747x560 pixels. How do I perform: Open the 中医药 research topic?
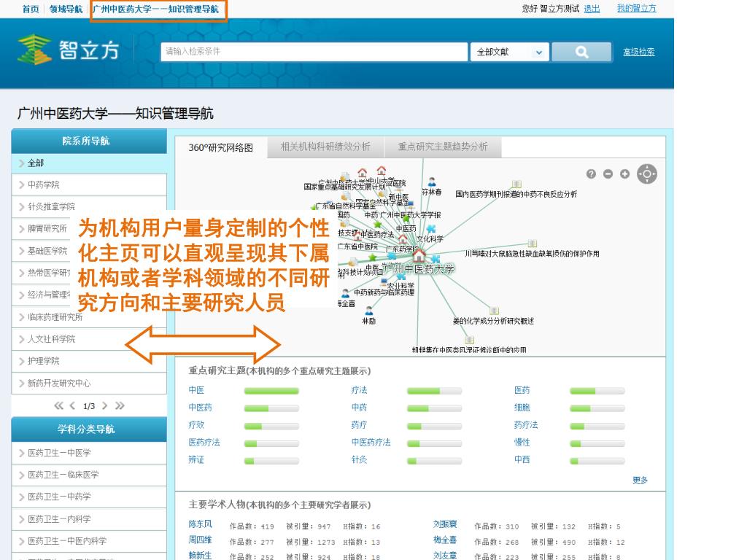tap(200, 408)
